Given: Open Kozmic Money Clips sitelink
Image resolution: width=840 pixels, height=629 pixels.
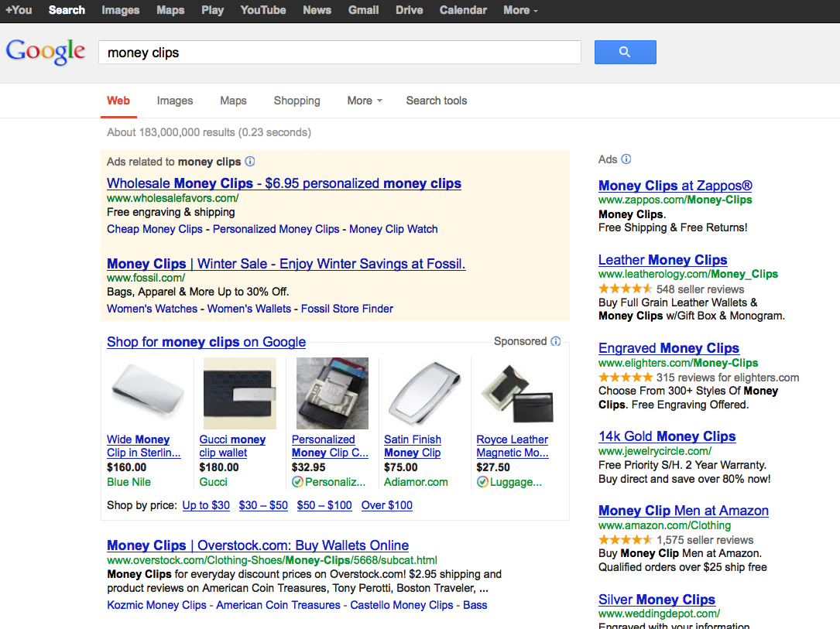Looking at the screenshot, I should [x=156, y=605].
